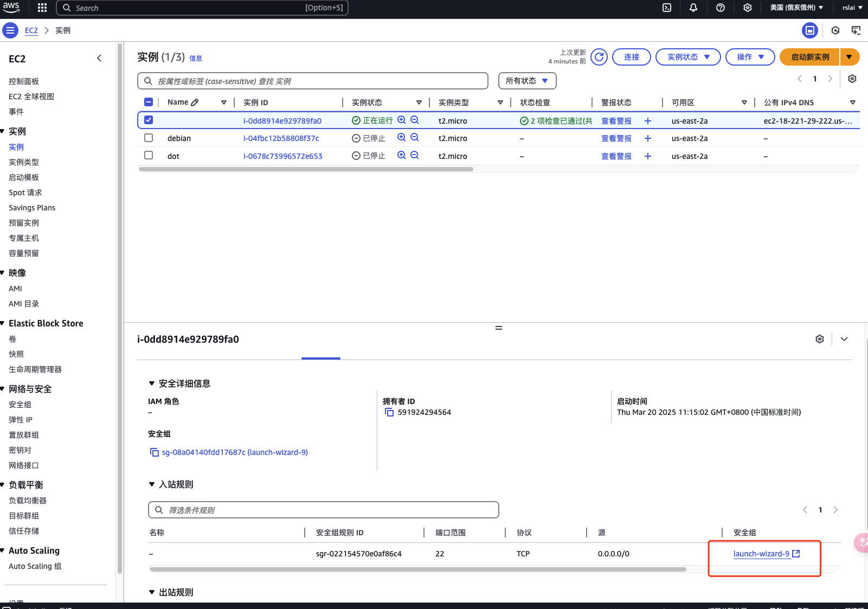The image size is (868, 609).
Task: Uncheck the running instance i-0dd8914e929789fa0 checkbox
Action: (x=149, y=120)
